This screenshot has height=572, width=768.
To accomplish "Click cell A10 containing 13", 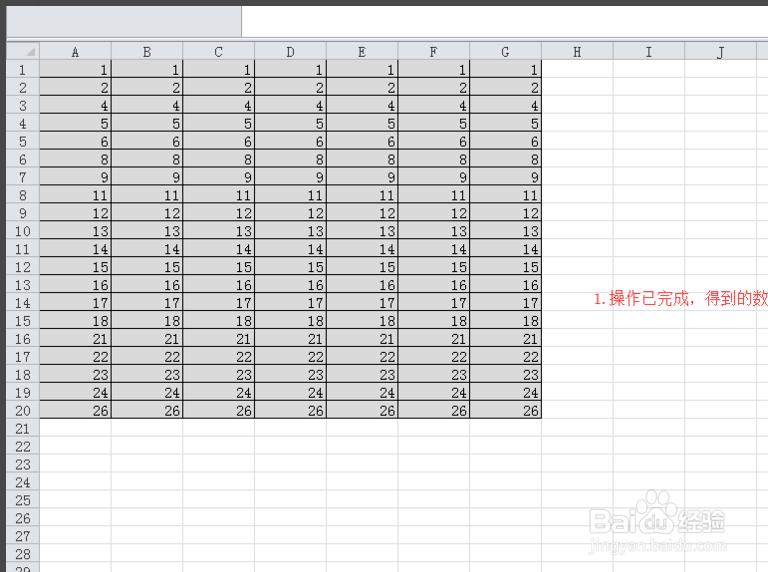I will [x=75, y=231].
